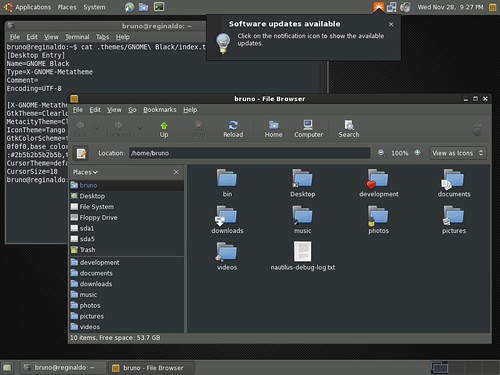
Task: Open the sda5 volume in sidebar
Action: [127, 239]
